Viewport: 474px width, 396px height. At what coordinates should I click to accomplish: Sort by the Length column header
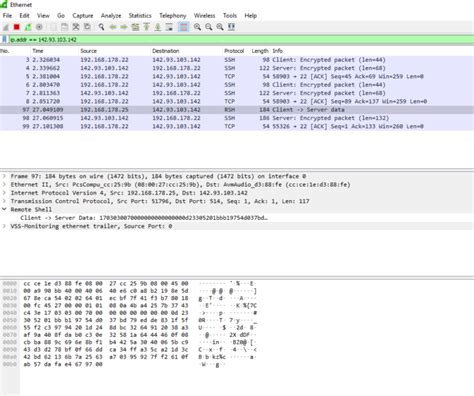[260, 51]
